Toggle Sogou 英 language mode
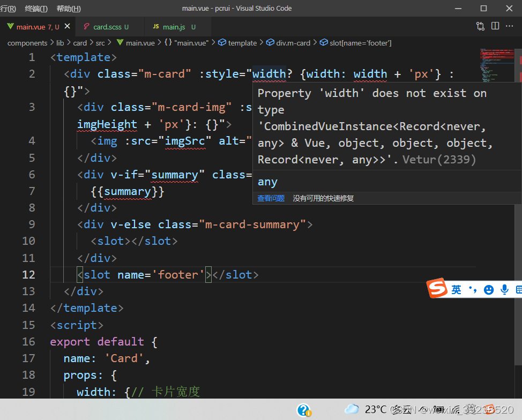 pos(457,289)
